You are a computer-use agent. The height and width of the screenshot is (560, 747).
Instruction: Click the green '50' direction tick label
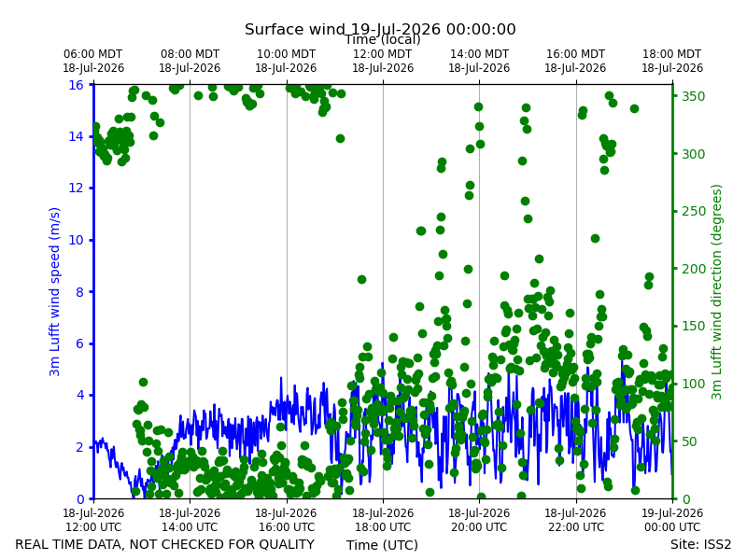point(689,441)
